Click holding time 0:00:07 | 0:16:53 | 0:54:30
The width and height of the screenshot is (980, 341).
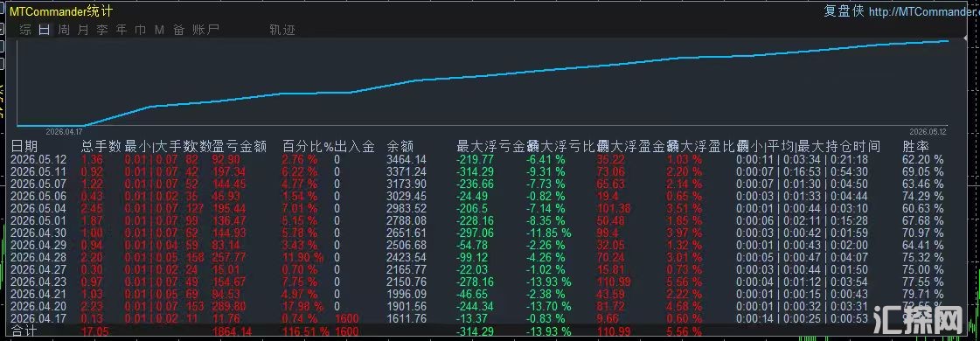[803, 171]
